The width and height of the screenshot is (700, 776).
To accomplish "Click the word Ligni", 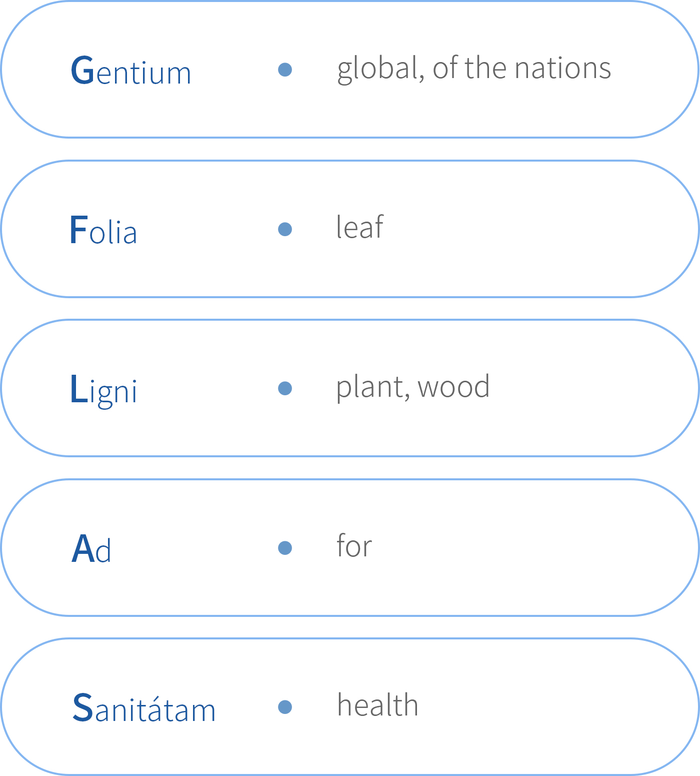I will [103, 390].
